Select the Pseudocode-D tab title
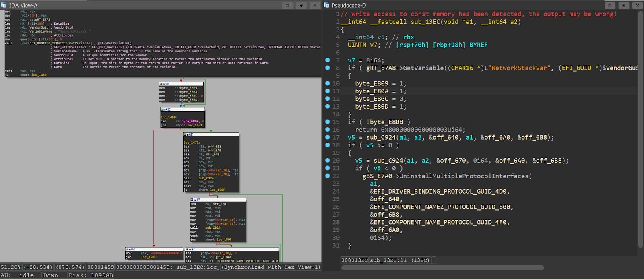The image size is (644, 279). pos(349,5)
